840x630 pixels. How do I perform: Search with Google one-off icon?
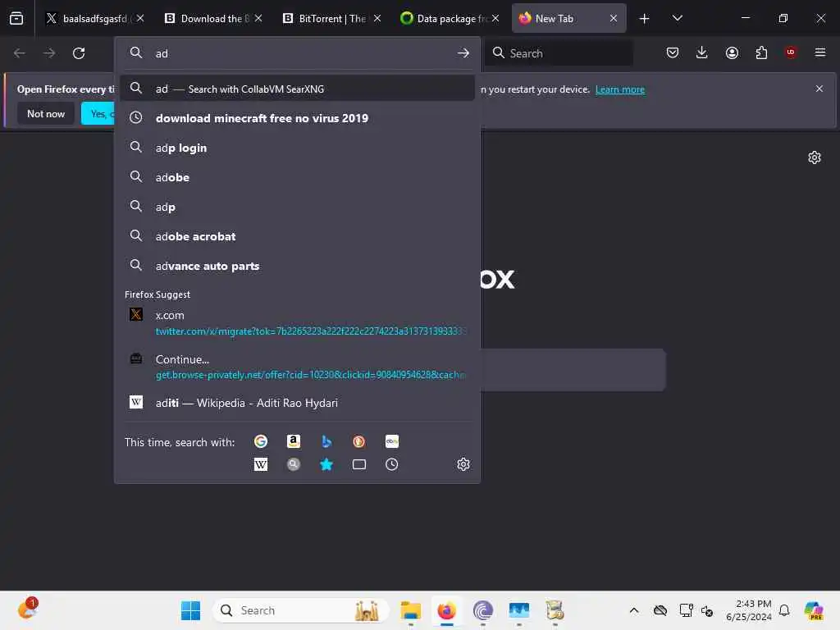coord(261,441)
